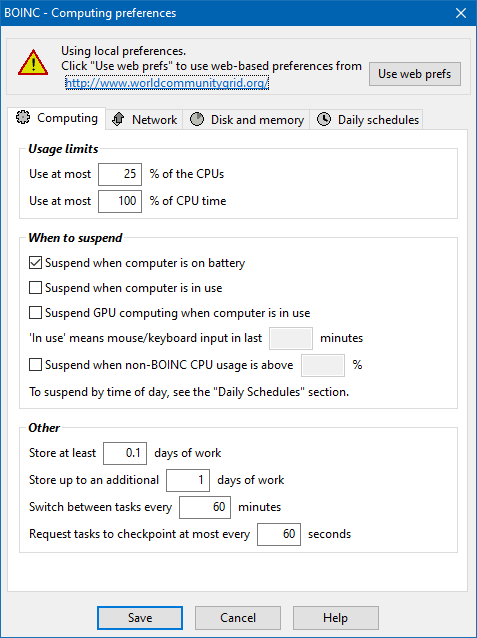Save the computing preferences
The height and width of the screenshot is (638, 477).
coord(140,618)
